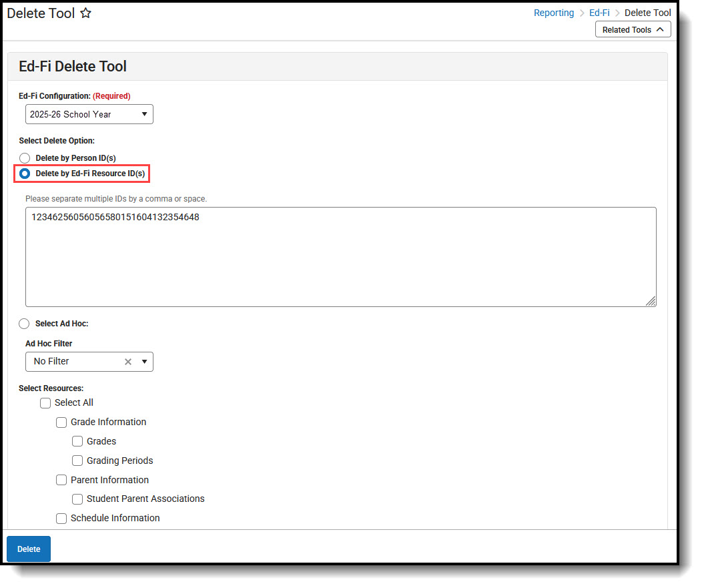Click the blue Delete button

pos(28,549)
